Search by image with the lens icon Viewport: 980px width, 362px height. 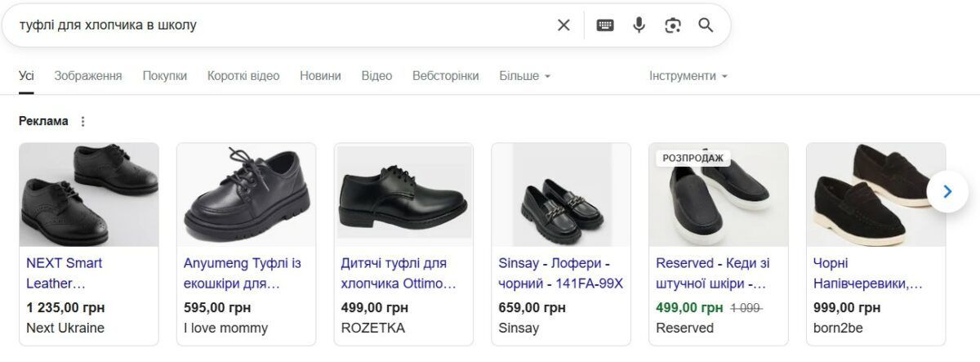pyautogui.click(x=673, y=25)
